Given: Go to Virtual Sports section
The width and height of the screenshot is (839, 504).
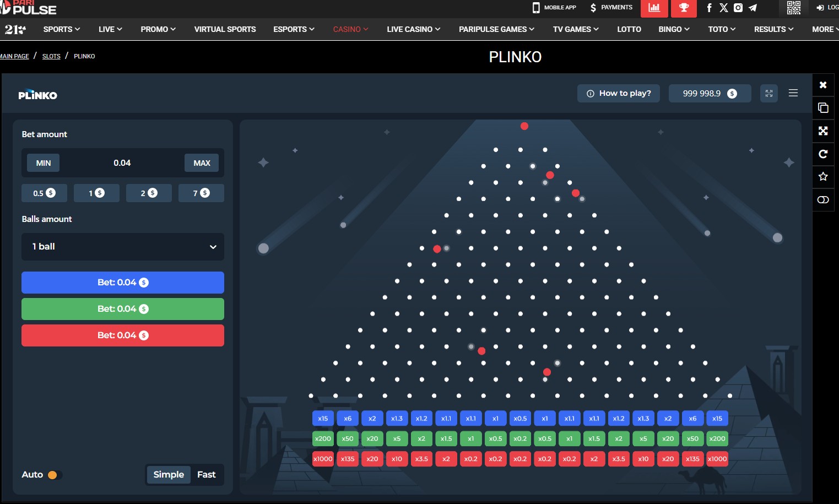Looking at the screenshot, I should 225,29.
